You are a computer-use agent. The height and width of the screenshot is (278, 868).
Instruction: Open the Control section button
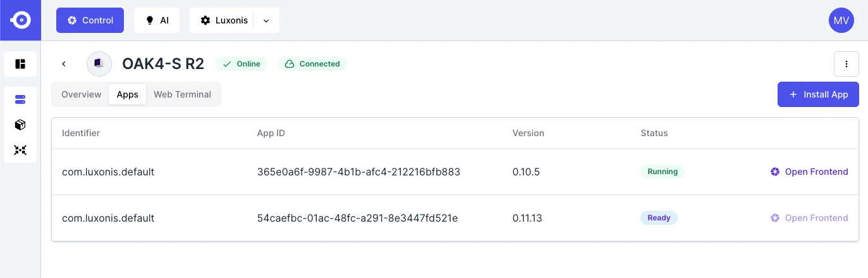pos(90,20)
